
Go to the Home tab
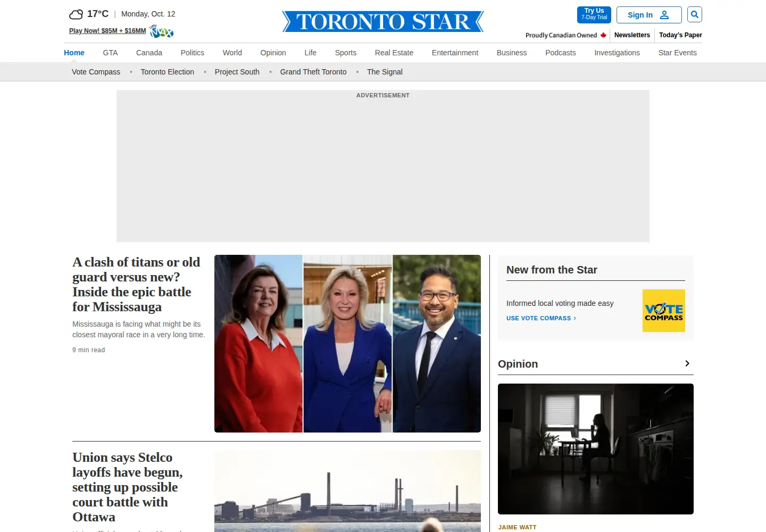pos(74,53)
